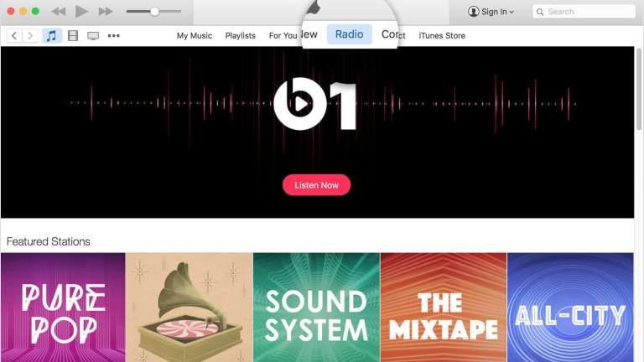
Task: Switch to the Playlists tab
Action: [x=240, y=36]
